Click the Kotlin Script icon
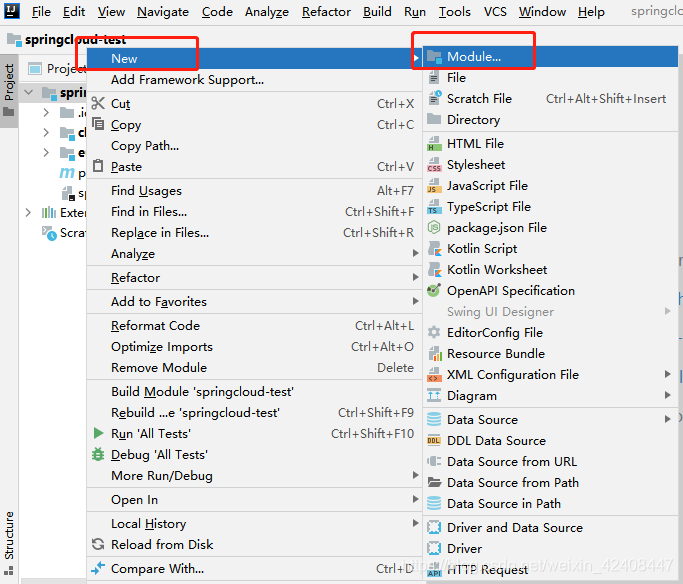This screenshot has width=683, height=584. click(434, 249)
